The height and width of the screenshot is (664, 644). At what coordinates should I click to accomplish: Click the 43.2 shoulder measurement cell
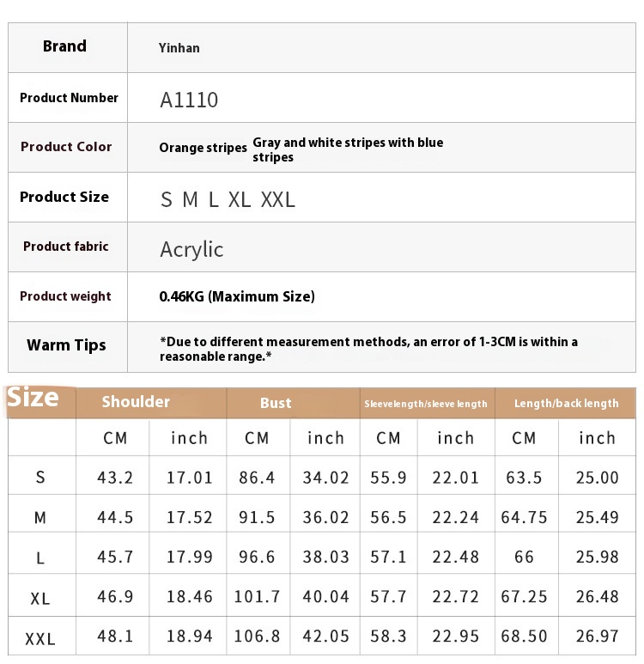coord(115,478)
